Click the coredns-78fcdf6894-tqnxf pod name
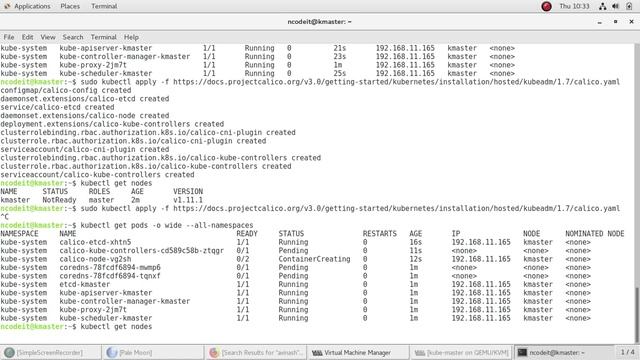Screen dimensions: 640x360 pyautogui.click(x=110, y=276)
